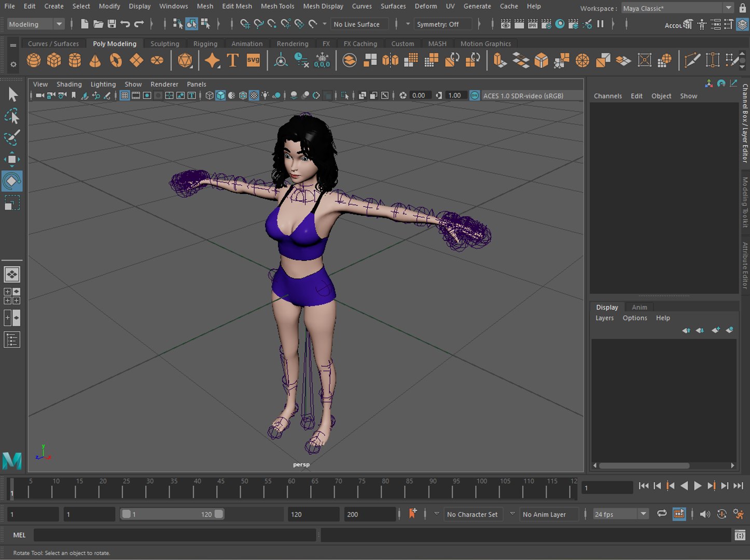Play animation forwards

698,486
